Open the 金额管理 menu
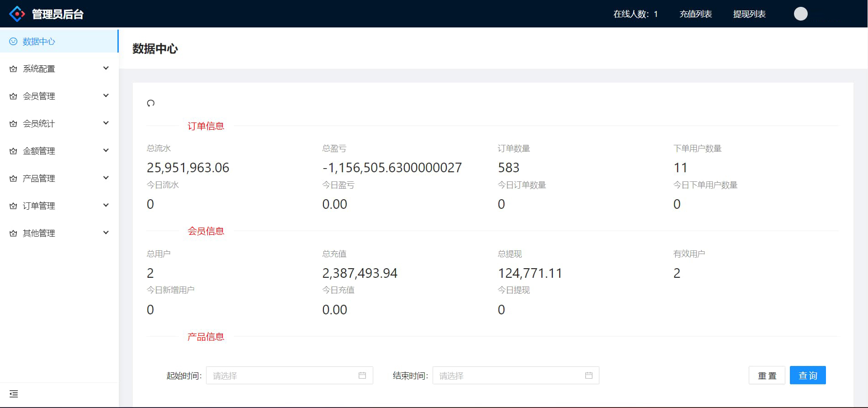The height and width of the screenshot is (408, 868). coord(59,151)
